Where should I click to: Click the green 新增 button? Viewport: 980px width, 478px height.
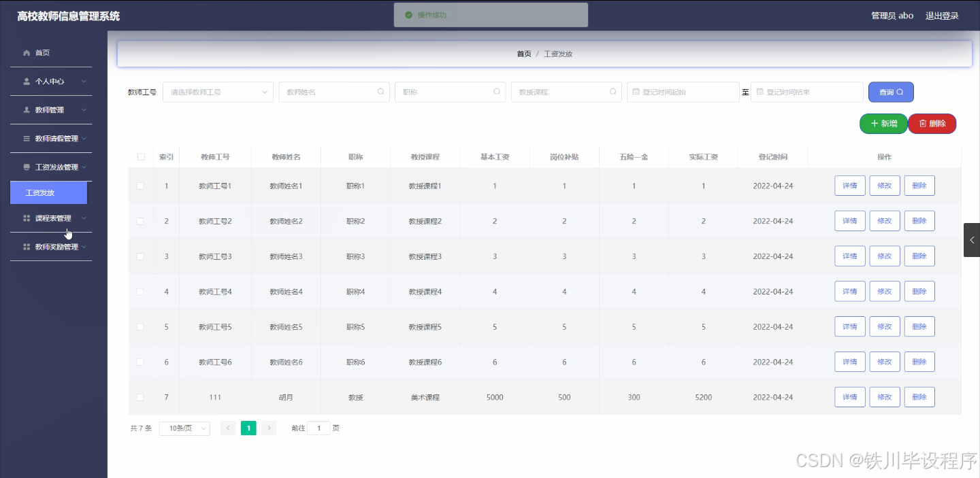[x=883, y=124]
